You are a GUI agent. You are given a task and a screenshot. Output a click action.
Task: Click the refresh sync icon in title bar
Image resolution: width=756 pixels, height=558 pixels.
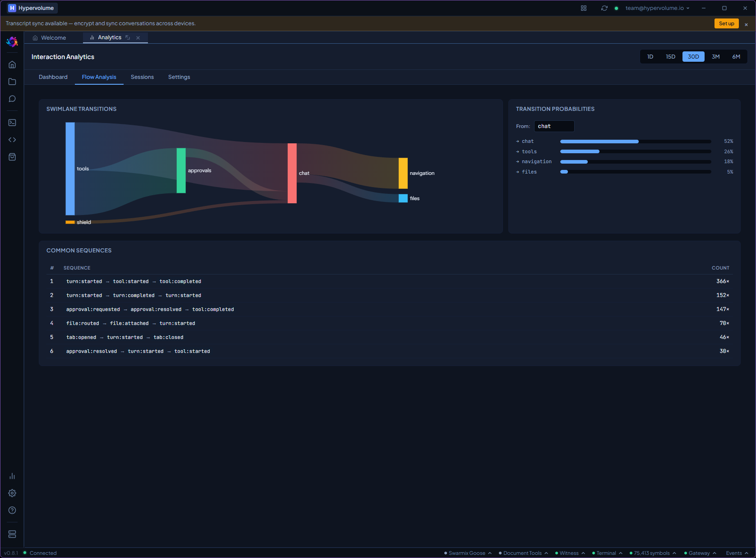[x=604, y=8]
